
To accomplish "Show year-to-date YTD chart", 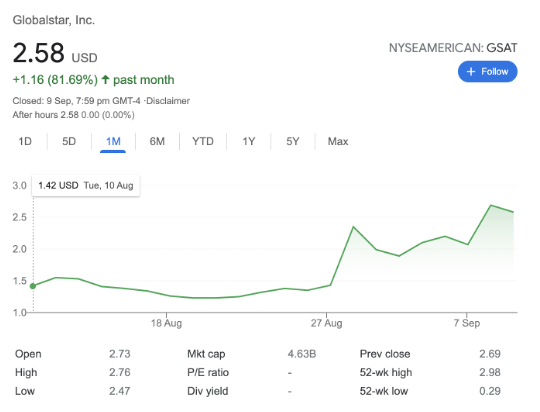I will coord(203,142).
